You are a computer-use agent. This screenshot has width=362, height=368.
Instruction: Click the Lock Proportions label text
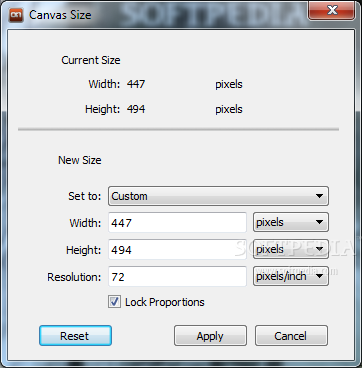(x=165, y=302)
